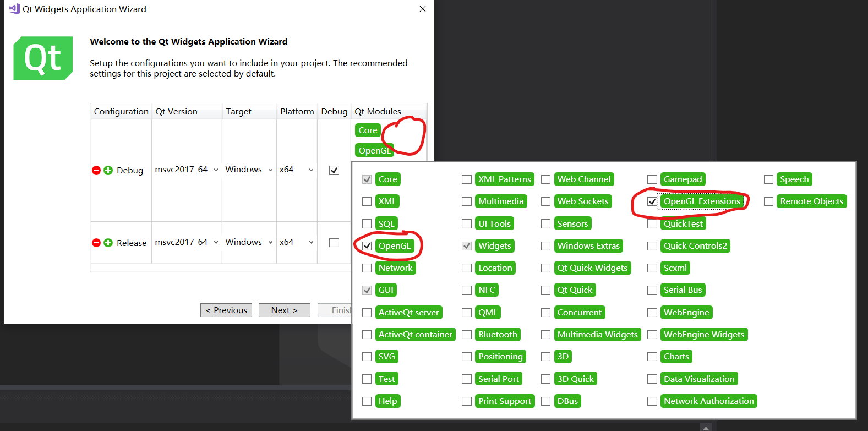The image size is (868, 431).
Task: Remove the Release configuration with red minus icon
Action: (96, 243)
